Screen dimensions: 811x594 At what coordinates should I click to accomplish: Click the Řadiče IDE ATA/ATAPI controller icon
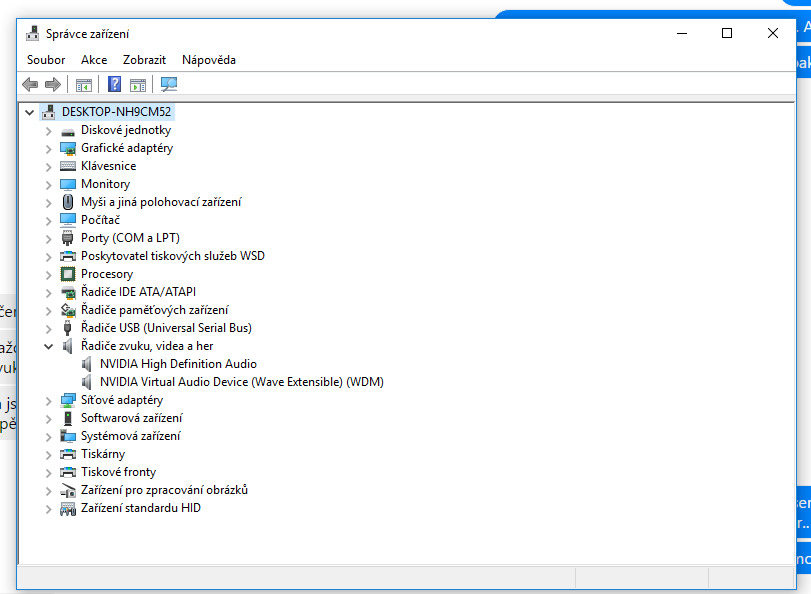pos(68,292)
